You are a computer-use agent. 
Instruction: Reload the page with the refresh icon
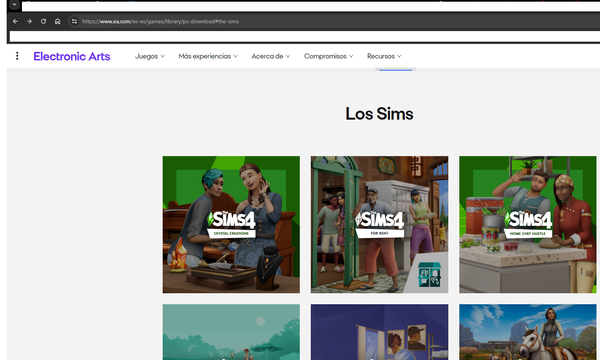[x=43, y=21]
